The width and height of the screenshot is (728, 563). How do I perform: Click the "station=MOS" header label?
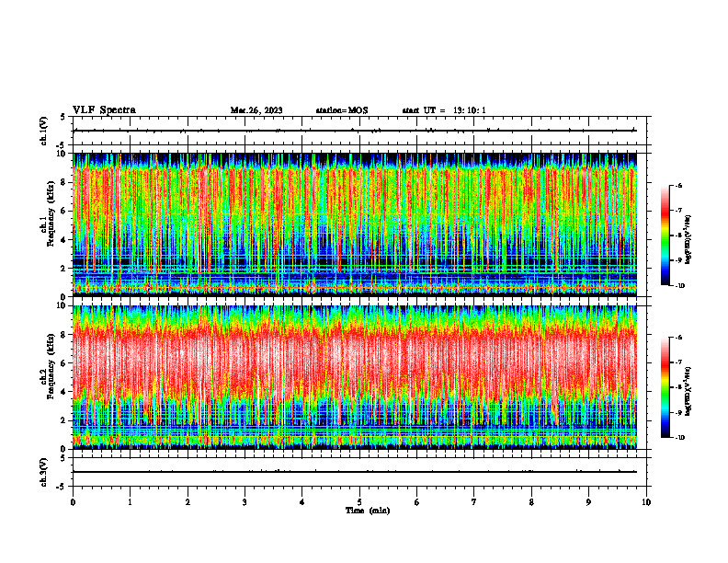342,110
